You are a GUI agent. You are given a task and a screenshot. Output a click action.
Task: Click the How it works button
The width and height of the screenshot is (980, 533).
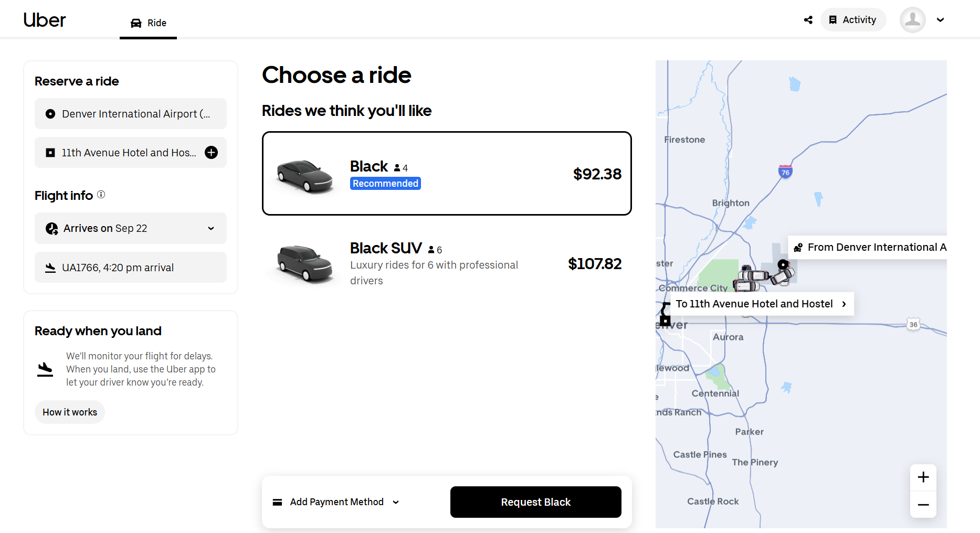[x=70, y=412]
